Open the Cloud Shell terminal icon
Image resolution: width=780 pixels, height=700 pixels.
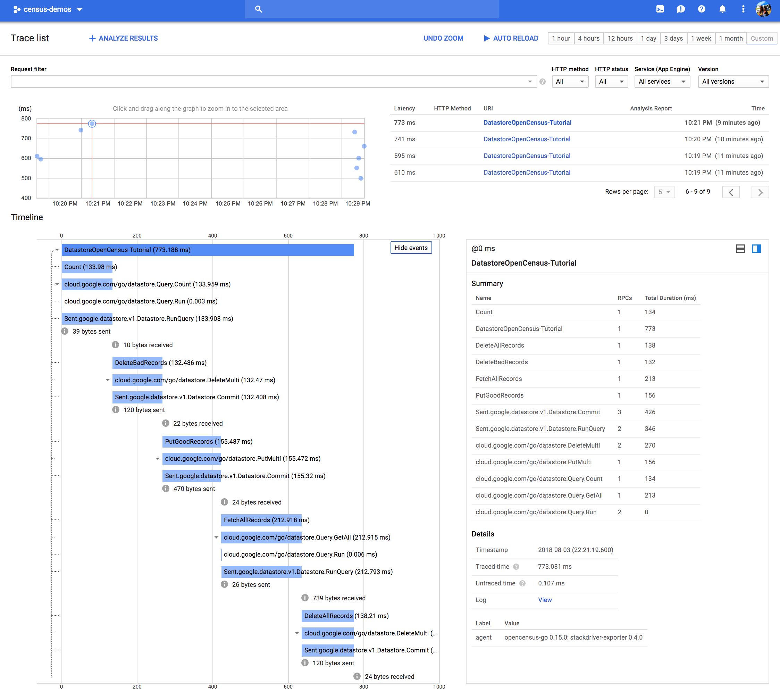pos(660,9)
